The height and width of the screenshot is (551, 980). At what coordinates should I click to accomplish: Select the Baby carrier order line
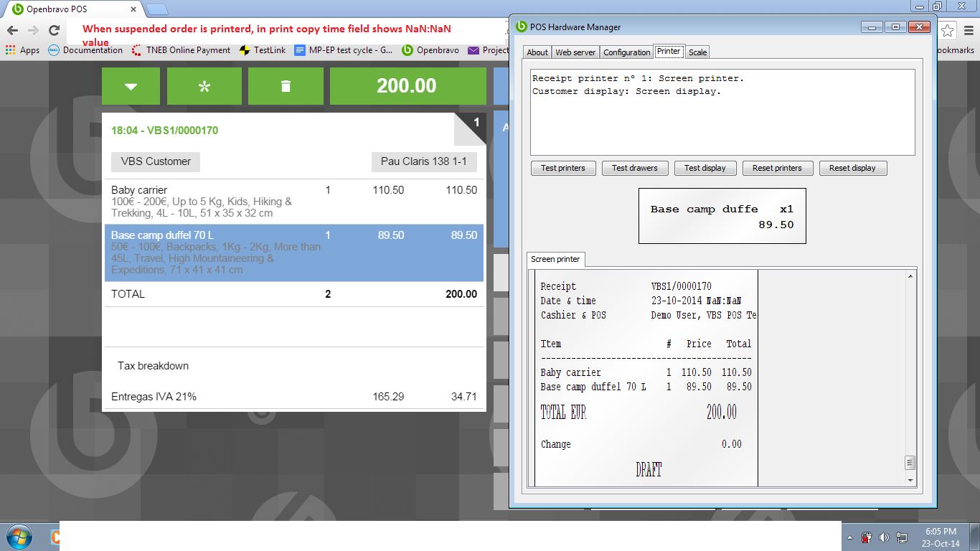tap(294, 202)
